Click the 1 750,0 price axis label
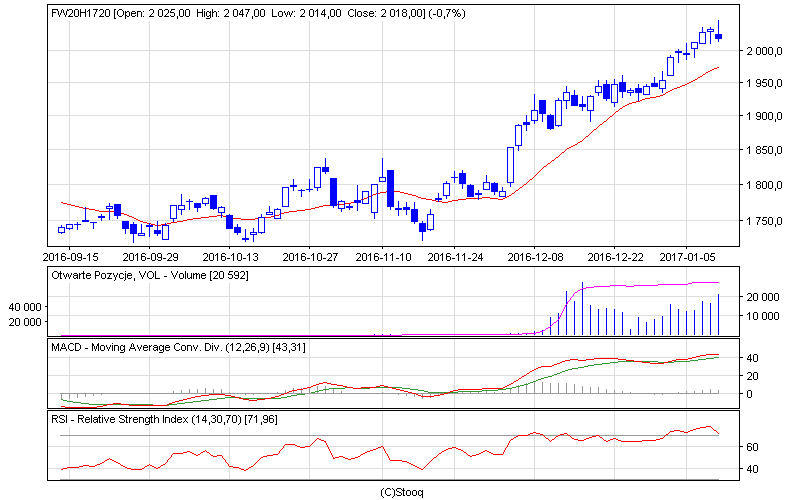The height and width of the screenshot is (500, 800). [x=764, y=221]
